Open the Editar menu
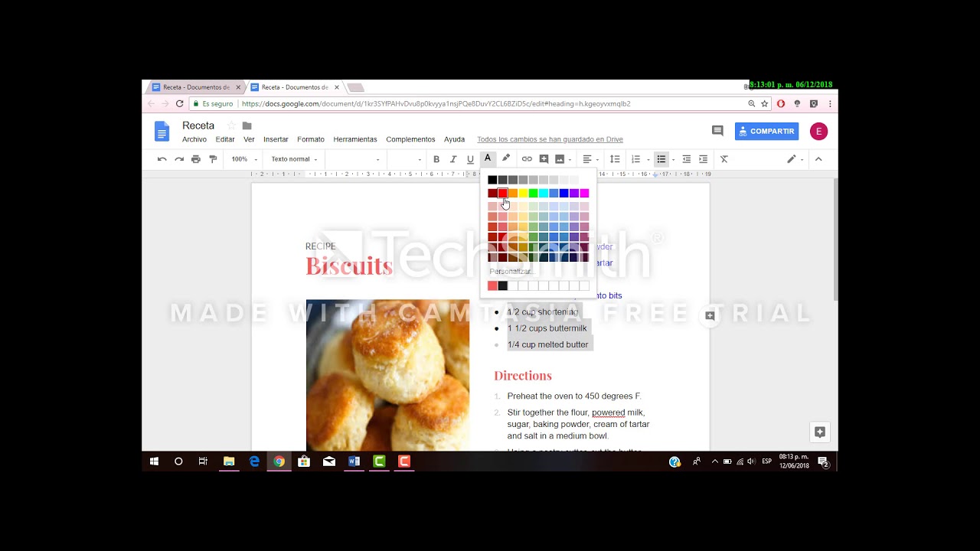This screenshot has height=551, width=980. (225, 139)
